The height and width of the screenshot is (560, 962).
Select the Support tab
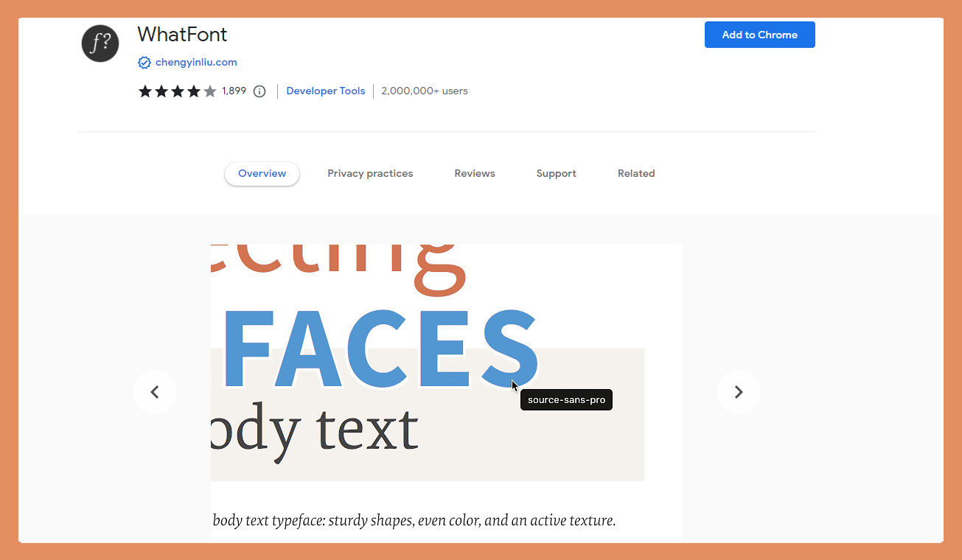pos(556,173)
